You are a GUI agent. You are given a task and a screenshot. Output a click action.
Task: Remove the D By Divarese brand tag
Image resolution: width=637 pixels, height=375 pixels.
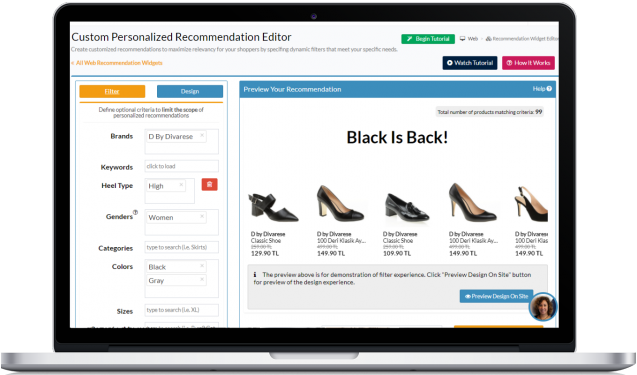[x=202, y=135]
